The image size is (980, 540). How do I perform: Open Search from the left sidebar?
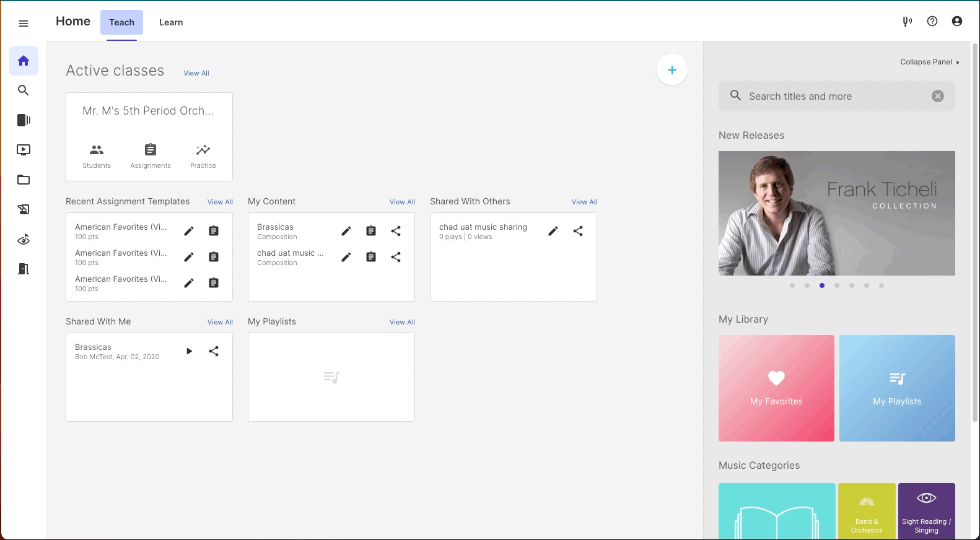(x=24, y=90)
